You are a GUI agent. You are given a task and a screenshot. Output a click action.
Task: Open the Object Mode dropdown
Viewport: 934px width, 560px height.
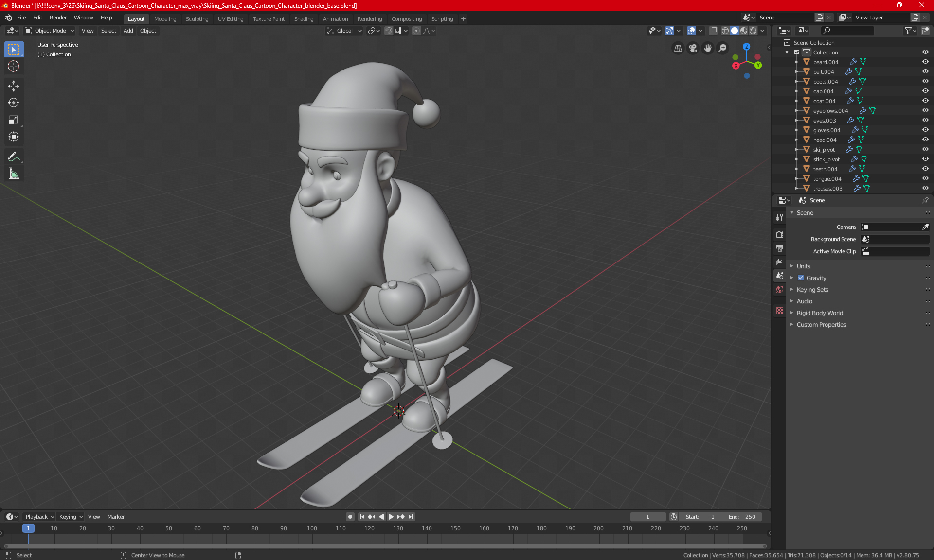(x=50, y=31)
